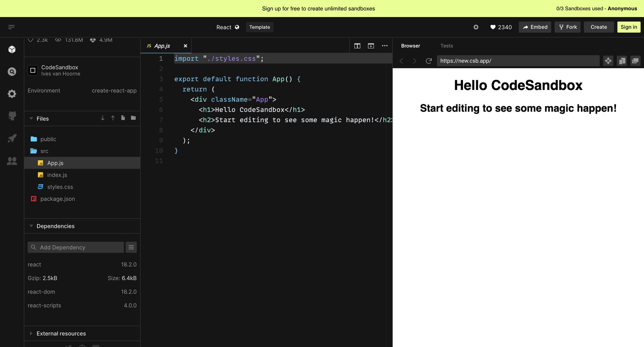Viewport: 644px width, 347px height.
Task: Open the hamburger menu icon
Action: pyautogui.click(x=11, y=27)
